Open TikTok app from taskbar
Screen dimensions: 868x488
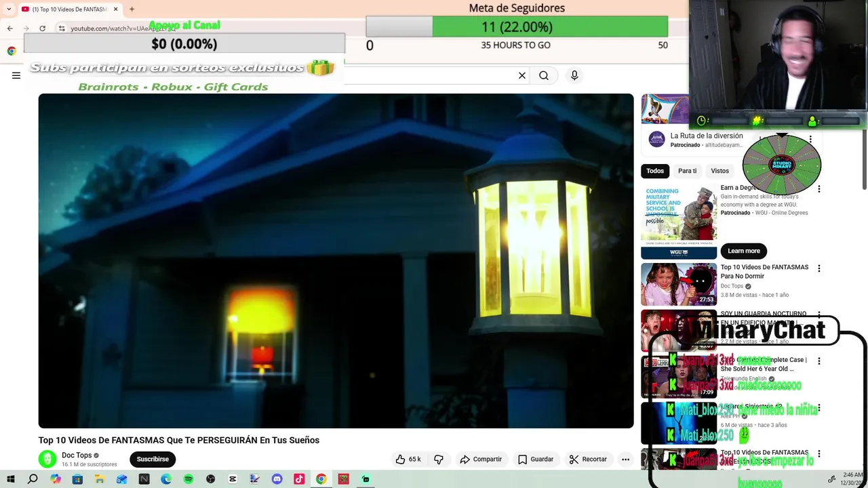pyautogui.click(x=299, y=479)
